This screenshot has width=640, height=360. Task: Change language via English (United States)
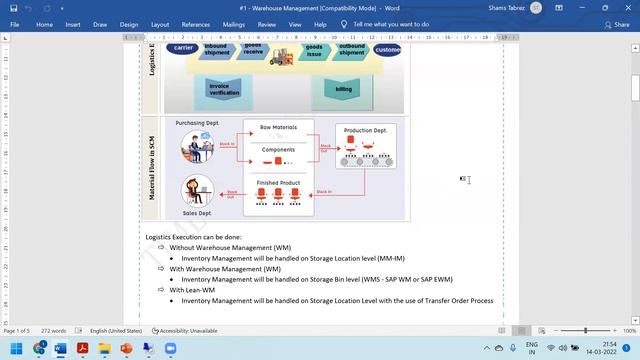[x=116, y=331]
